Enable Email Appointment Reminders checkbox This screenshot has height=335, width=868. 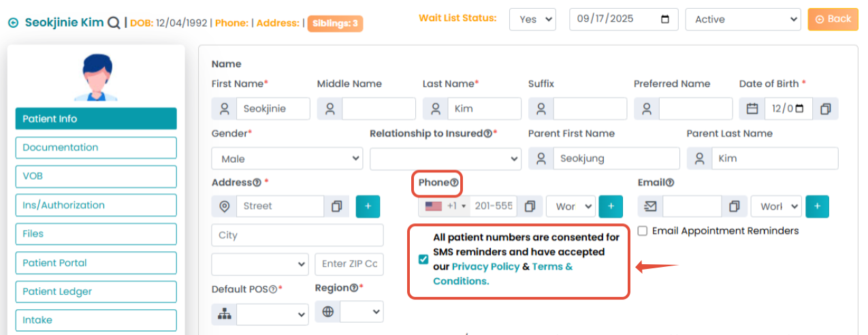643,231
